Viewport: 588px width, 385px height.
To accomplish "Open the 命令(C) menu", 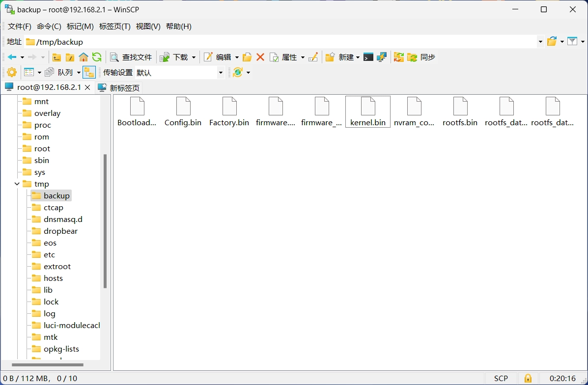I will pos(49,27).
